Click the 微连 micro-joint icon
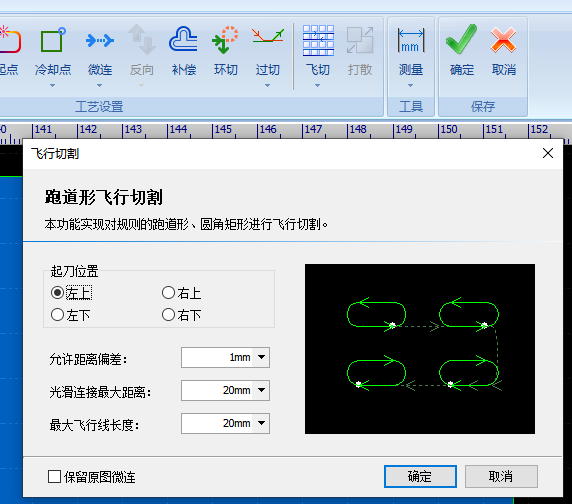Screen dimensions: 572x504 pyautogui.click(x=100, y=40)
